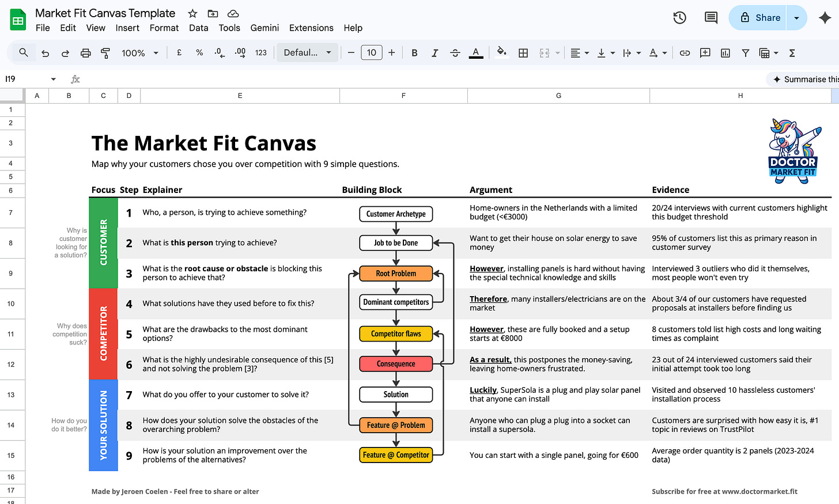Click the merge cells icon
This screenshot has height=504, width=839.
545,53
